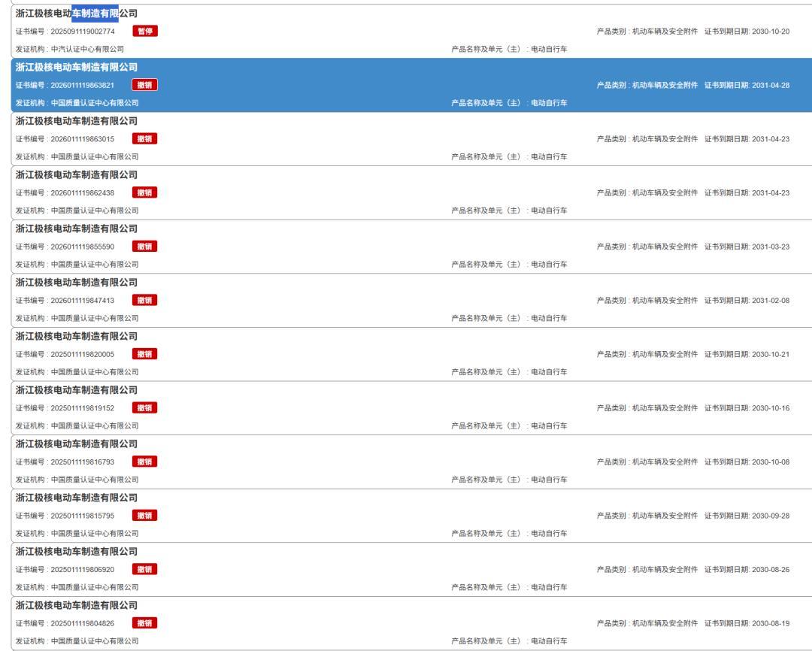Click the 暂停 status badge for certificate 2025091119002774
Screen dimensions: 812x651
pyautogui.click(x=145, y=31)
